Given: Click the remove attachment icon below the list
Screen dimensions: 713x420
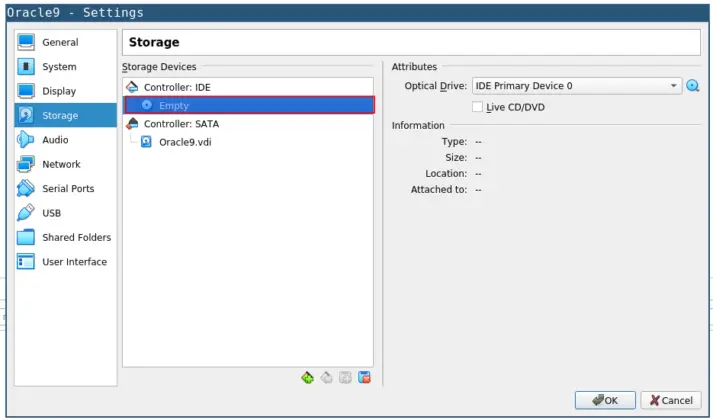Looking at the screenshot, I should coord(365,377).
